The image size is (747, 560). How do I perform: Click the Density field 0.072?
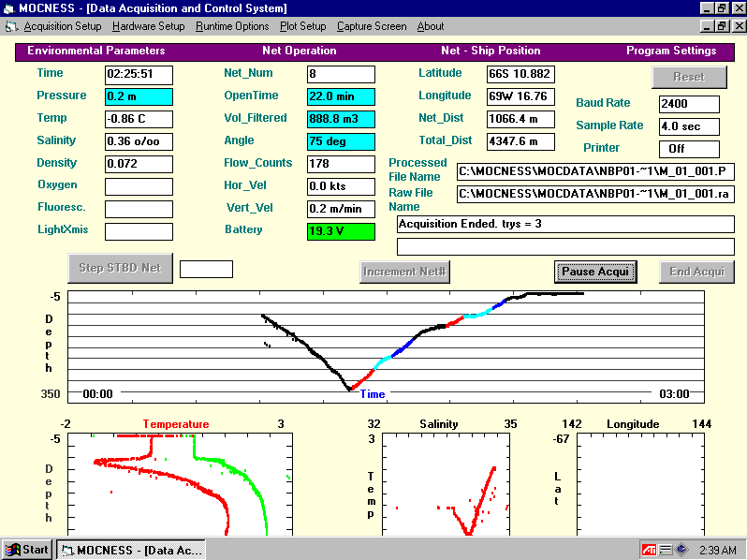139,164
